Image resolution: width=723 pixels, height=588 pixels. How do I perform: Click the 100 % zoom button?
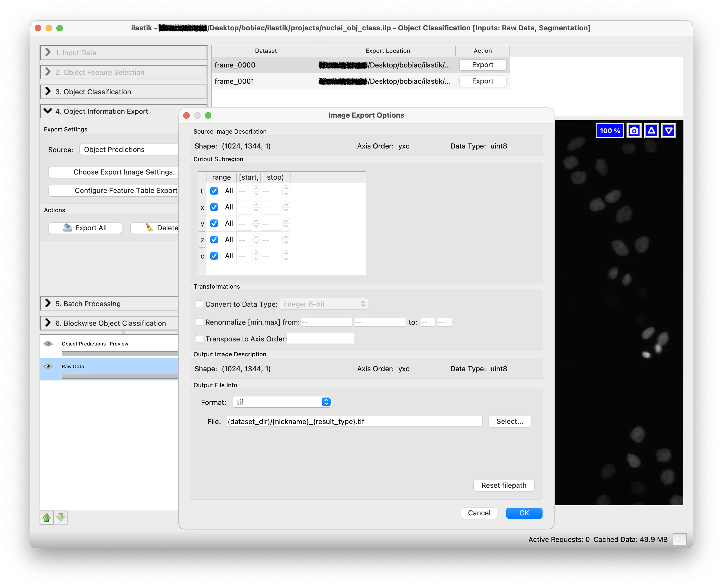point(609,131)
